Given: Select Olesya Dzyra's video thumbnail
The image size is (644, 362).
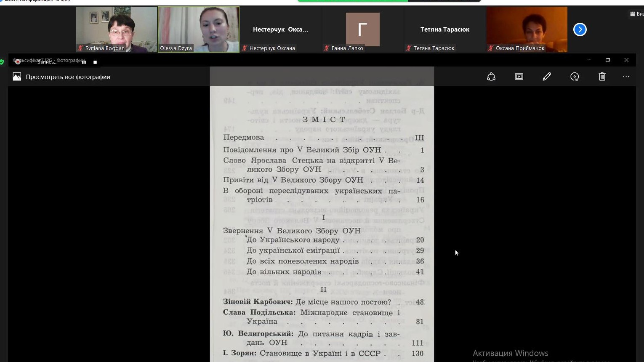Looking at the screenshot, I should pos(199,29).
